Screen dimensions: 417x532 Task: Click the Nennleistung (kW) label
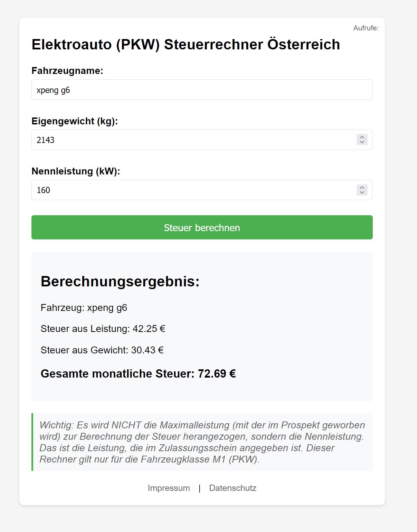point(76,171)
